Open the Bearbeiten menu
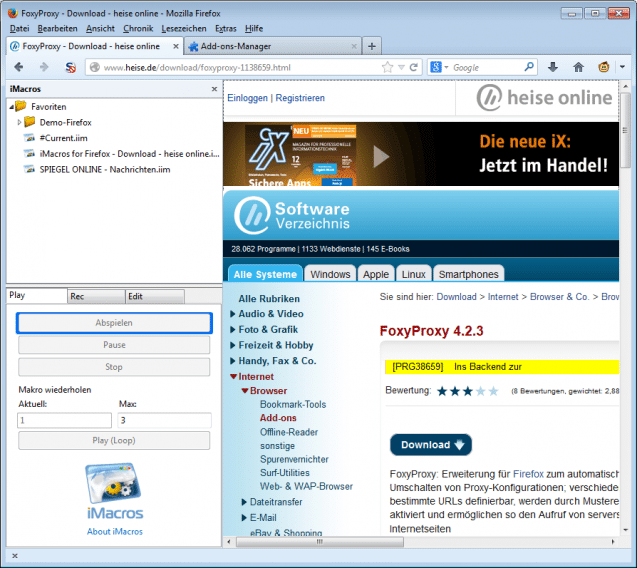Image resolution: width=637 pixels, height=568 pixels. [57, 28]
